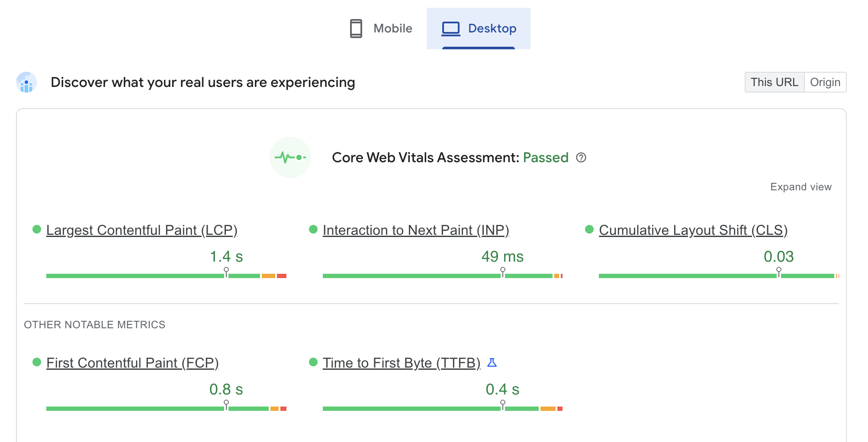Expand view of the metrics
Screen dimensions: 868x442
click(x=800, y=187)
